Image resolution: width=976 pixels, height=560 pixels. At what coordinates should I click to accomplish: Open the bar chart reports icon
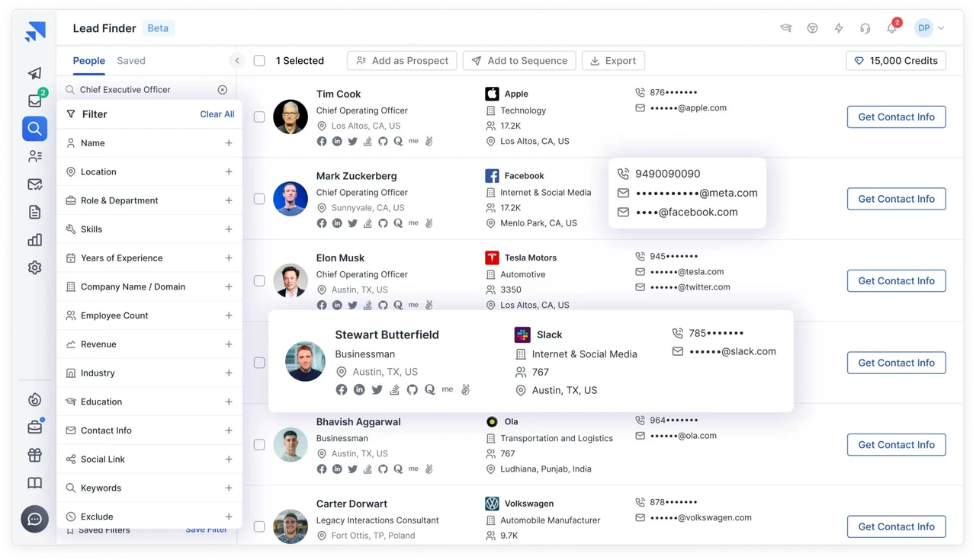click(35, 240)
